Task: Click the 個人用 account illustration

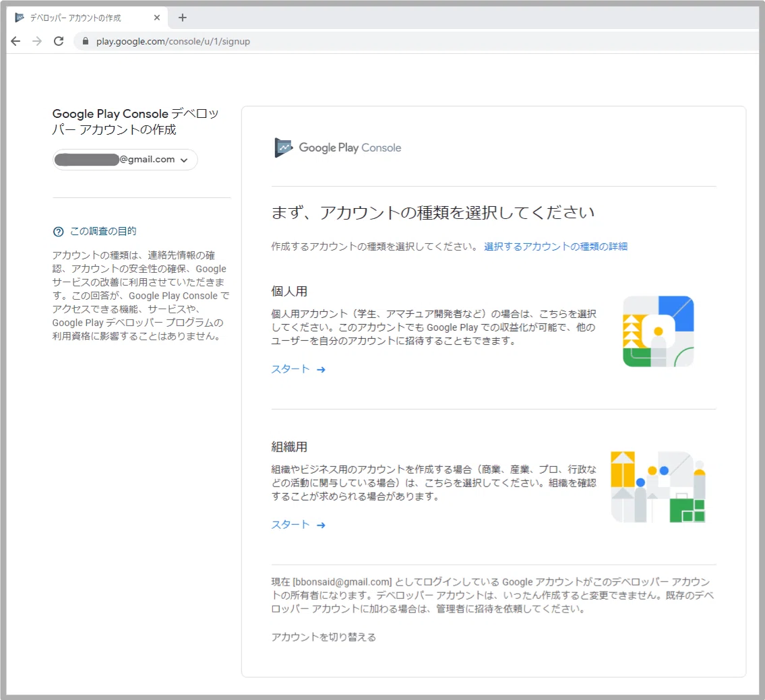Action: pos(658,331)
